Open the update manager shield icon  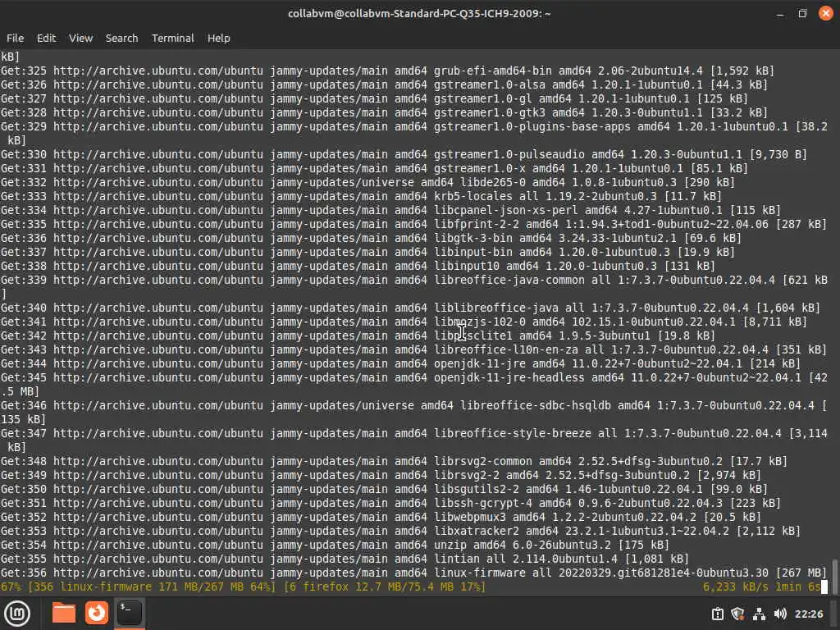pyautogui.click(x=737, y=614)
